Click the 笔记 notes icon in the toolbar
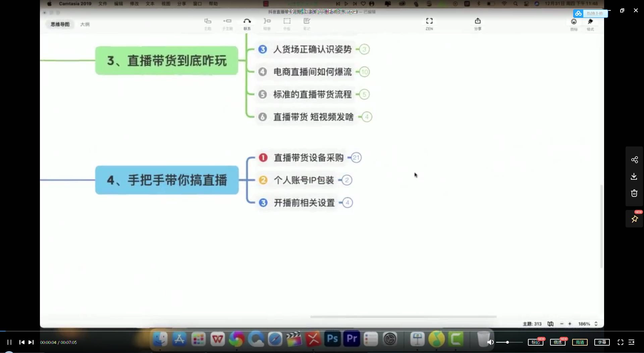The image size is (644, 353). tap(307, 24)
